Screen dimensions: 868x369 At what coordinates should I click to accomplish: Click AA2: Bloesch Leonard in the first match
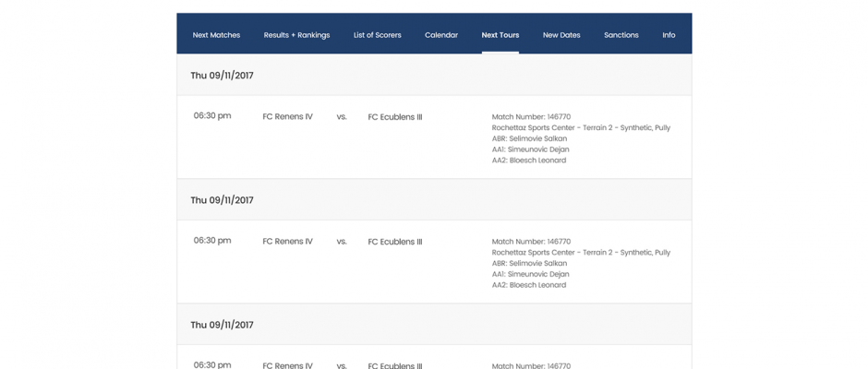[529, 161]
